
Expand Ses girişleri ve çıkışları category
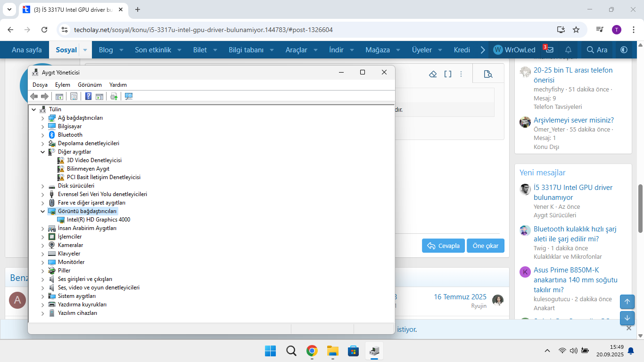point(43,279)
